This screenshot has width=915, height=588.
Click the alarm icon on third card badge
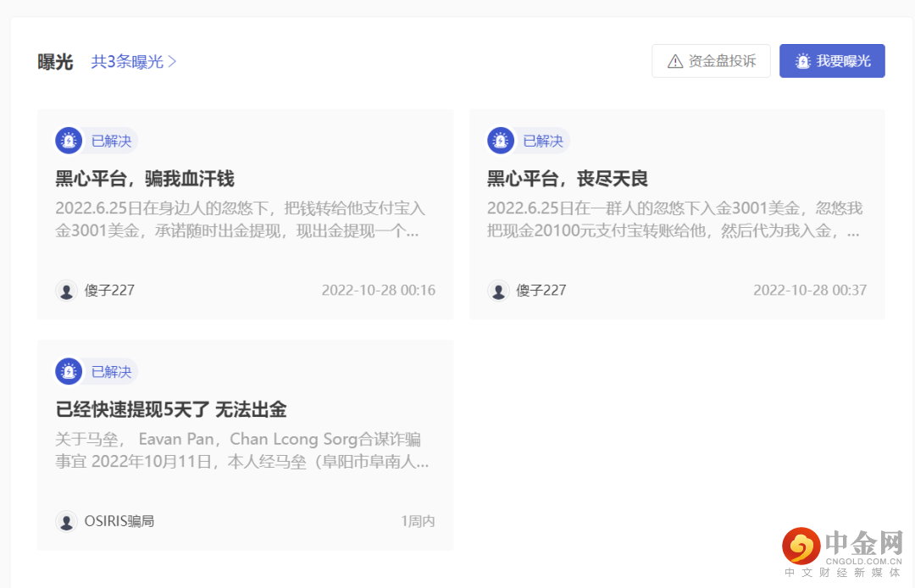tap(69, 371)
